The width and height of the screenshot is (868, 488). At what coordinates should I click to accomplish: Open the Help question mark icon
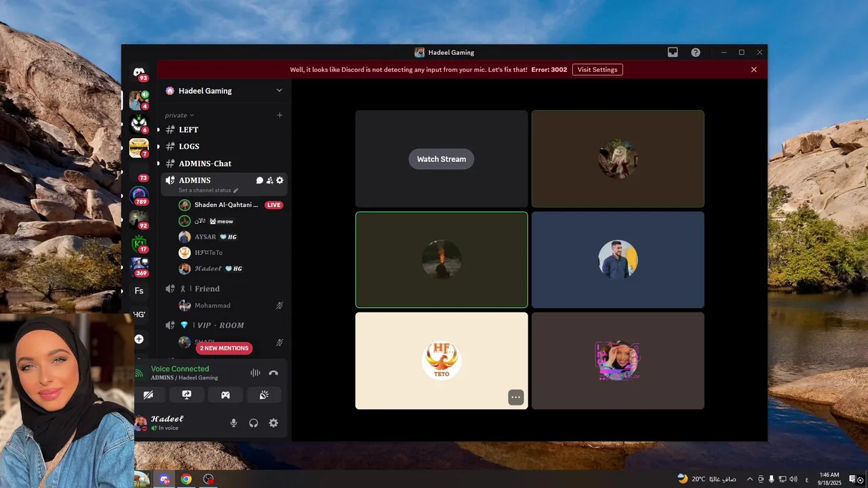696,52
